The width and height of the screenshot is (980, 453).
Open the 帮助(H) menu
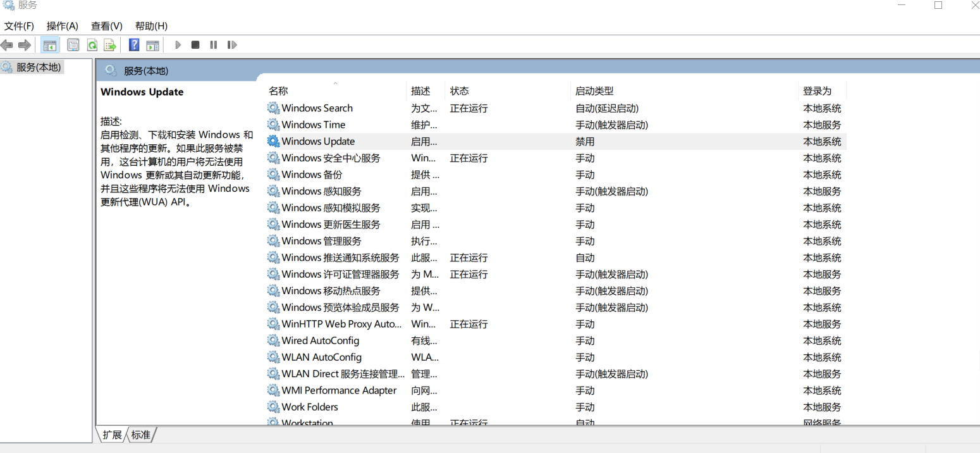coord(151,26)
